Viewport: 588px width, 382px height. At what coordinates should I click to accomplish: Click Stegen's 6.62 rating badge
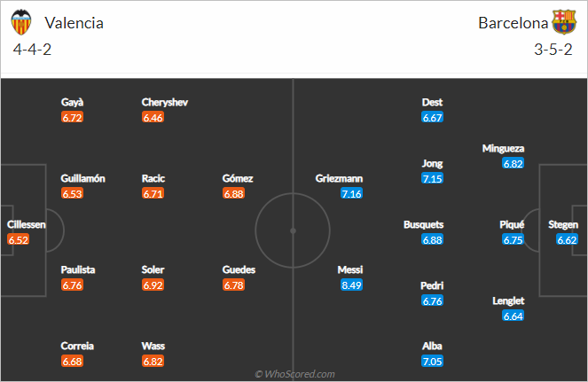tap(568, 239)
